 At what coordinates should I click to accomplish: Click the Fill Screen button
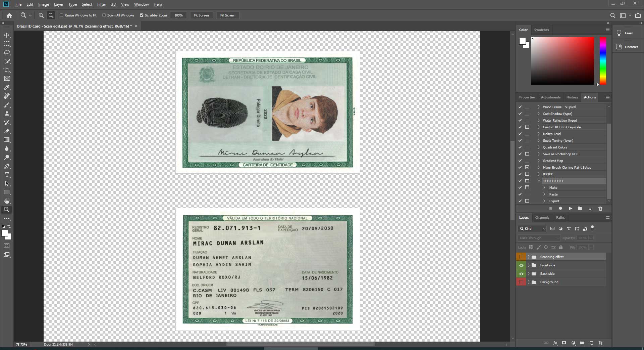click(x=227, y=15)
